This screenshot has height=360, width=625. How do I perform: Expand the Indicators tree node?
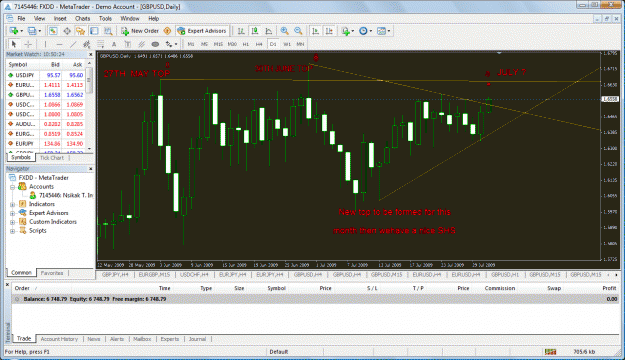tap(12, 204)
